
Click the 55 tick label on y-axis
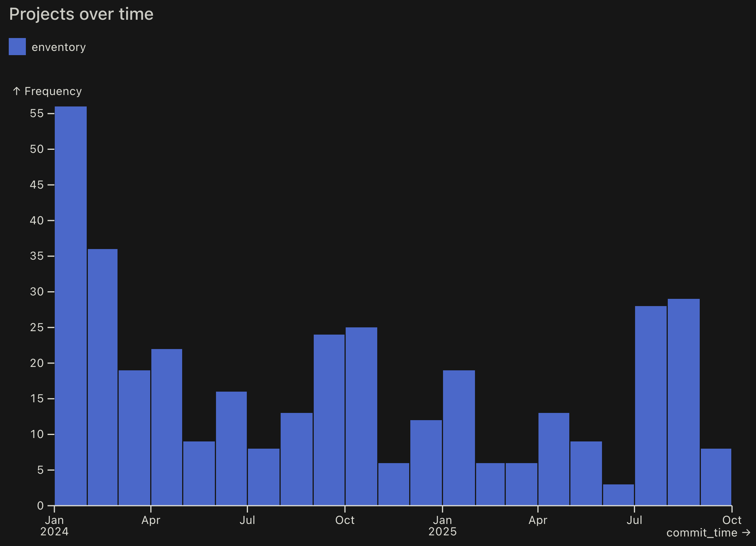click(x=37, y=113)
